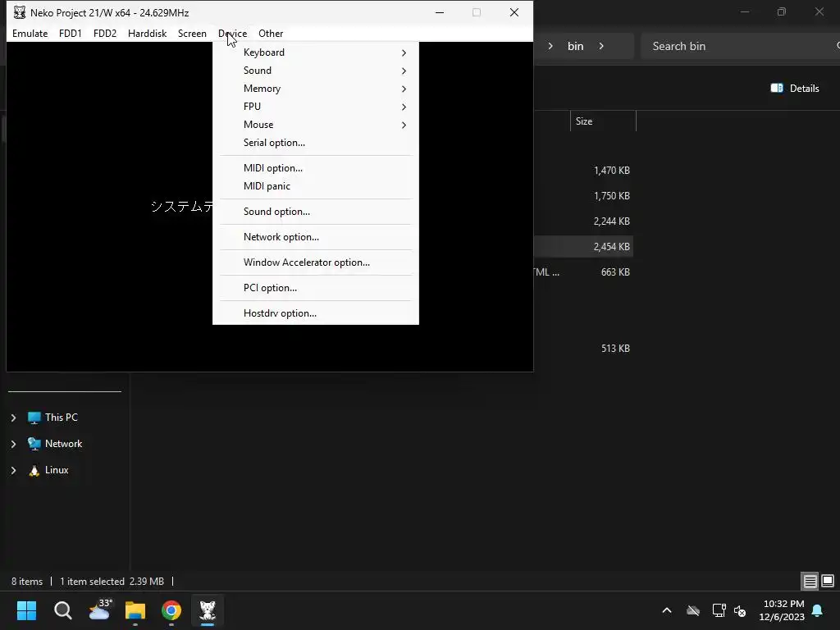Minimize the Neko Project 21/W window
The height and width of the screenshot is (630, 840).
(440, 12)
